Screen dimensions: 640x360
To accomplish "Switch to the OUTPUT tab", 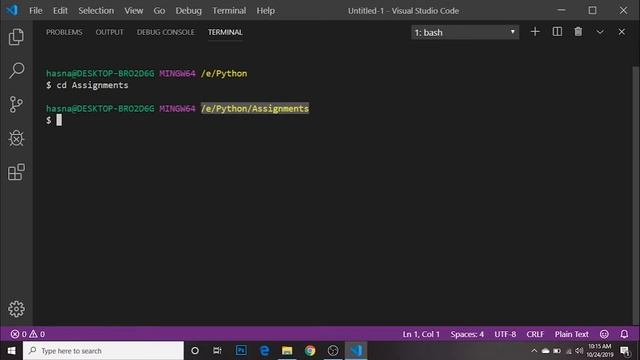I will [x=109, y=32].
